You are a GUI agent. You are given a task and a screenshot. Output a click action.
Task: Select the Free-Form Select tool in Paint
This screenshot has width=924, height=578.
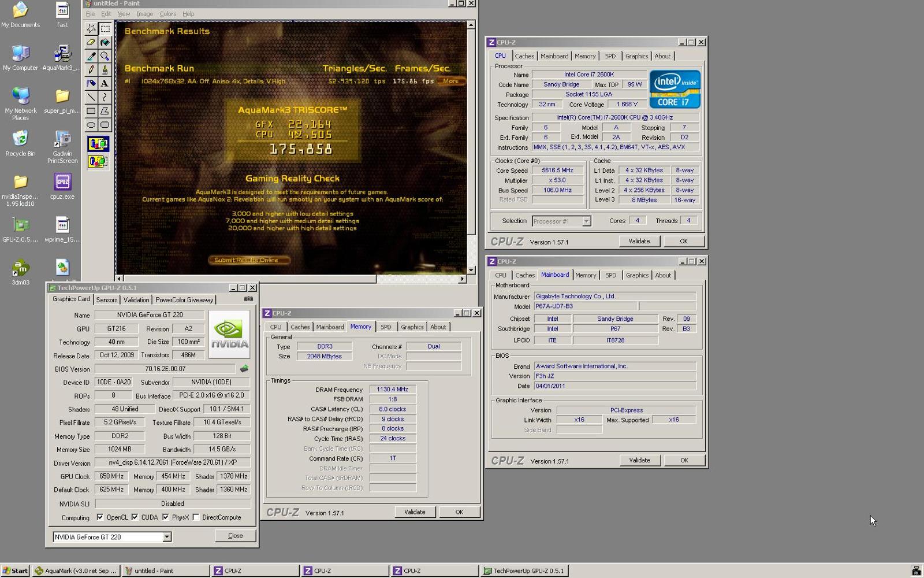tap(91, 28)
